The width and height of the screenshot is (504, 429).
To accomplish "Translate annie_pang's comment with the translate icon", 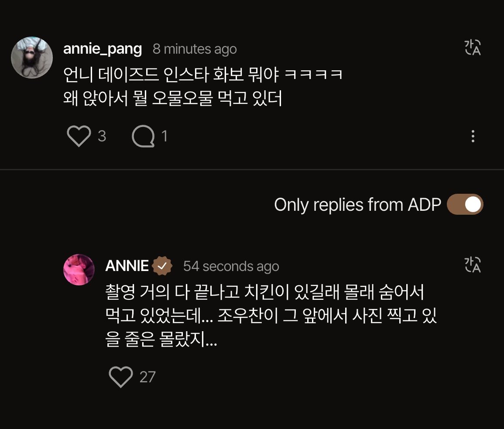I will tap(472, 48).
